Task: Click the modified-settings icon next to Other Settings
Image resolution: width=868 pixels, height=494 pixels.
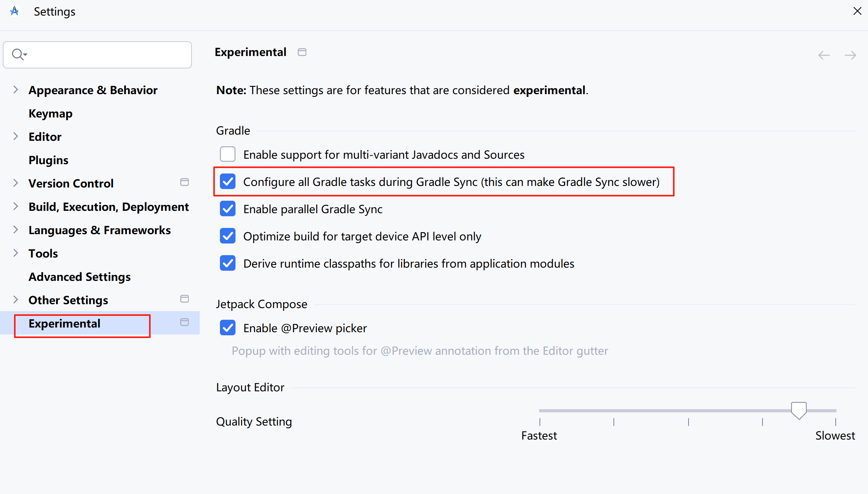Action: 184,299
